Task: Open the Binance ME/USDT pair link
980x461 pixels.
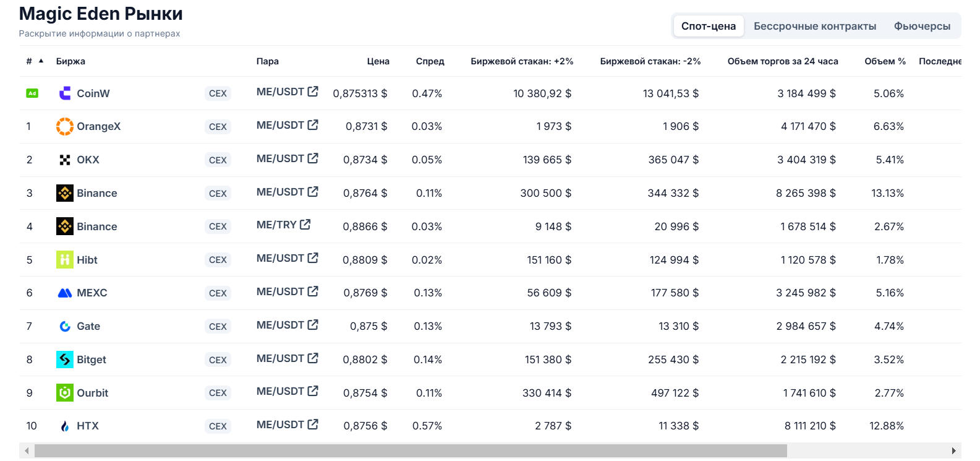Action: [x=280, y=192]
